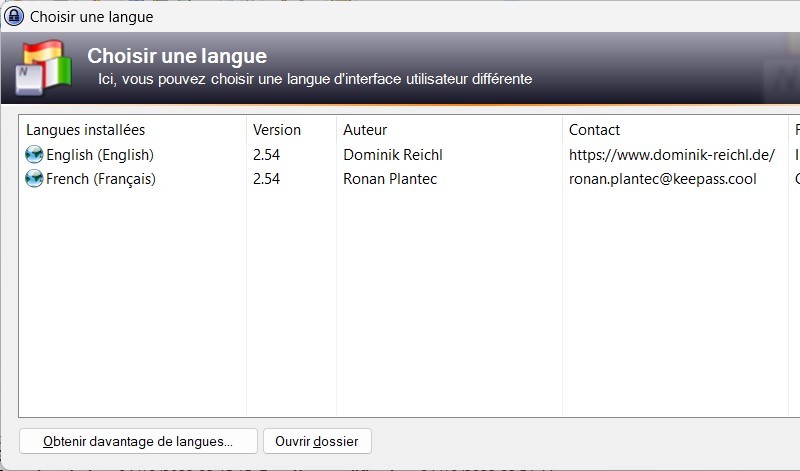Sort by the Langues installées column header
Viewport: 800px width, 471px height.
point(85,130)
